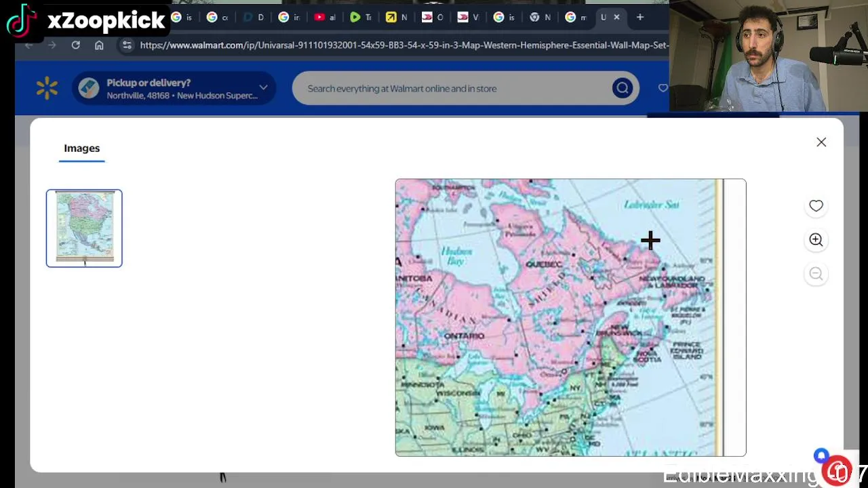Image resolution: width=868 pixels, height=488 pixels.
Task: Select the Images tab
Action: click(82, 148)
